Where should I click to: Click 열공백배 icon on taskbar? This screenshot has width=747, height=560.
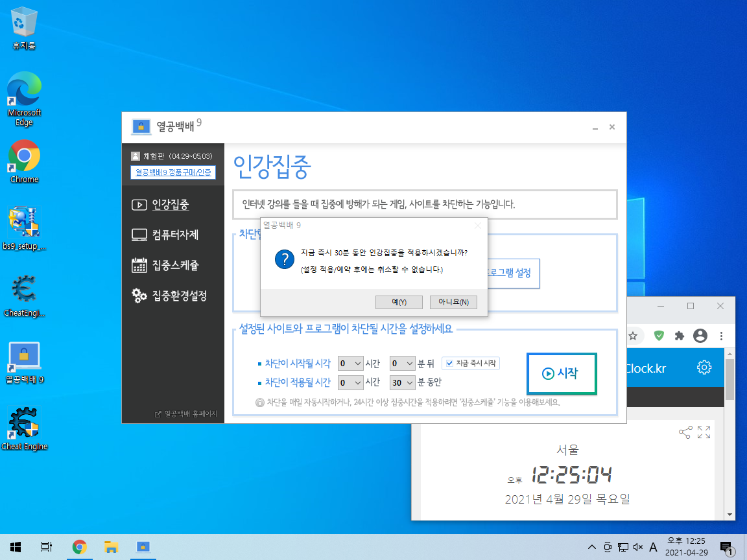[x=143, y=547]
